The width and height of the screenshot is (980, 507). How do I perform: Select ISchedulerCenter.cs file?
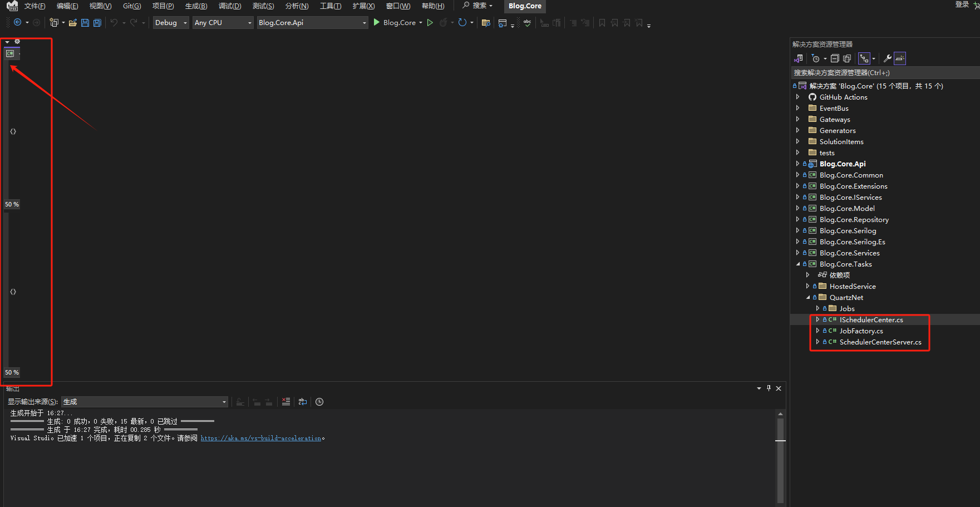click(x=871, y=319)
